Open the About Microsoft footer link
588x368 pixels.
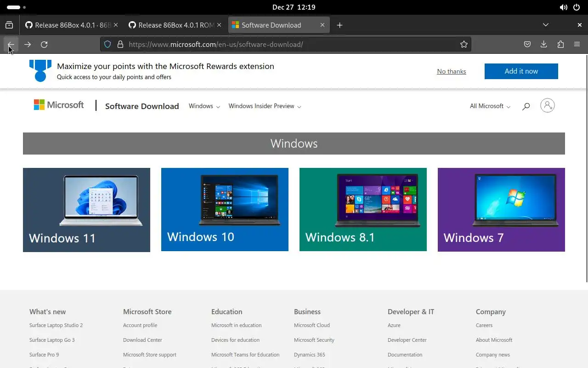click(x=494, y=340)
